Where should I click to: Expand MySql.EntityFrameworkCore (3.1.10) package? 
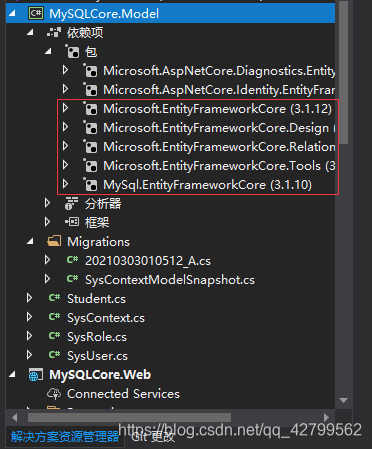click(66, 184)
